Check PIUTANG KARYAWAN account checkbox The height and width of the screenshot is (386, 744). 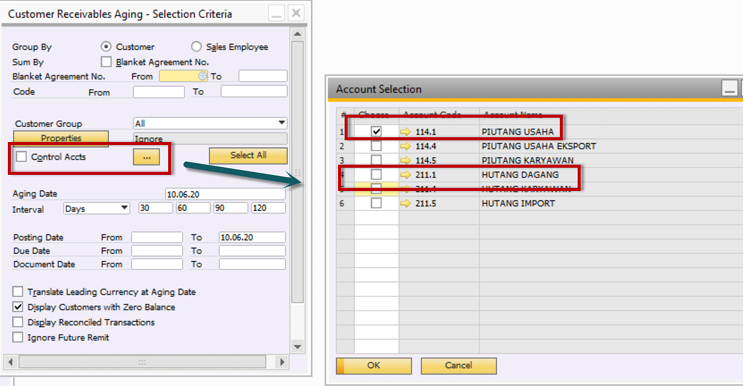(x=376, y=160)
